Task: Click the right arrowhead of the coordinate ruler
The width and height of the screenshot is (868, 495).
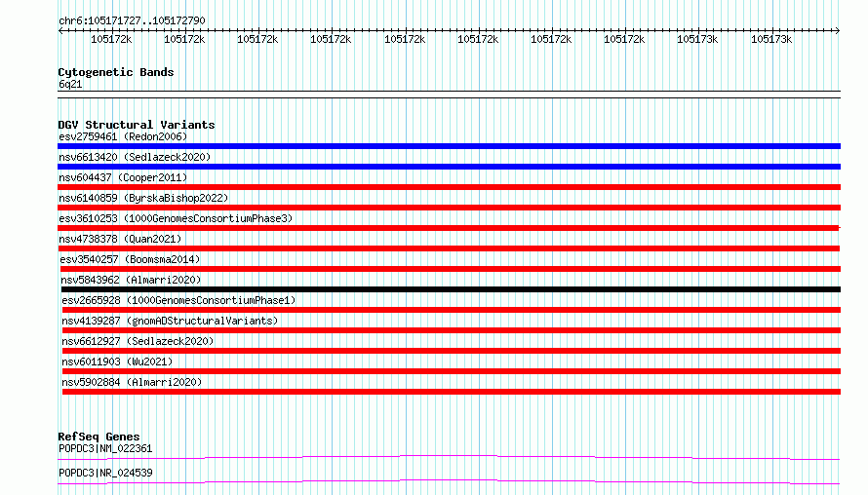Action: coord(838,31)
